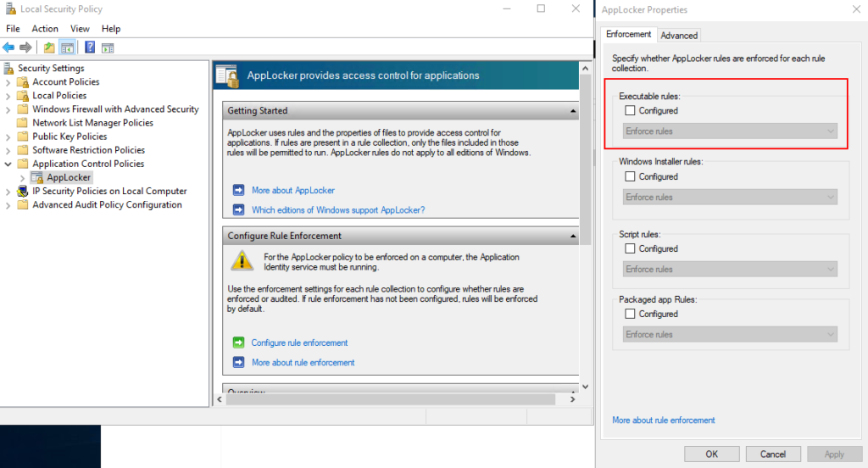Click the IP Security Policies shield icon

(x=23, y=191)
